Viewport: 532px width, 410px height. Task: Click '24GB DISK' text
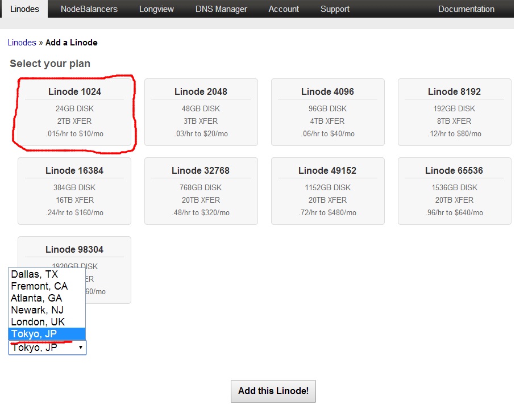point(74,109)
